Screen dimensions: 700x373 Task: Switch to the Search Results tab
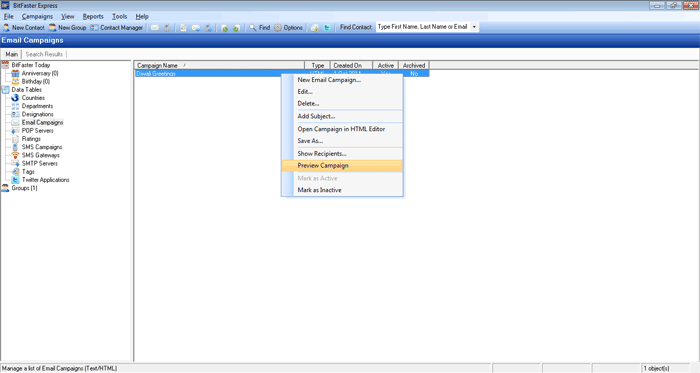click(44, 54)
